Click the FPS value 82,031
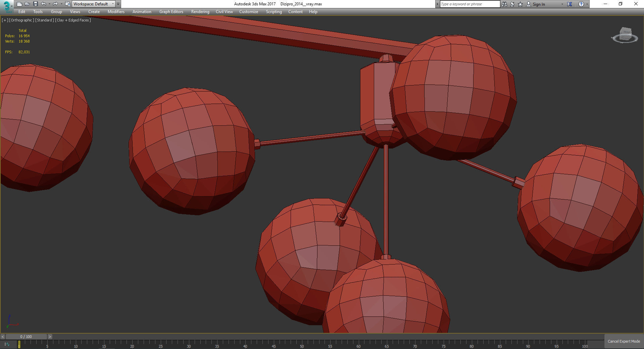 pyautogui.click(x=24, y=52)
